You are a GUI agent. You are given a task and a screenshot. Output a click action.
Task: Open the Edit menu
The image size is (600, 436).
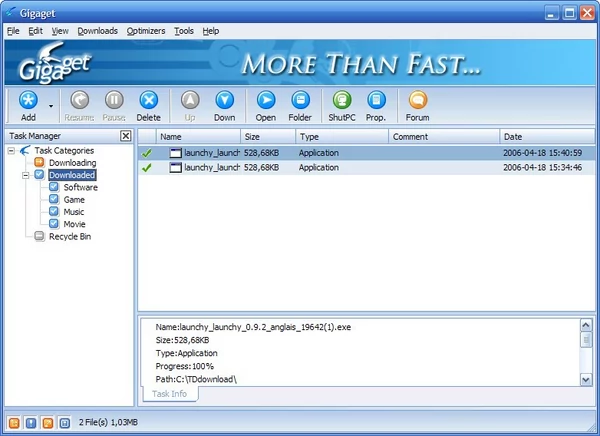coord(36,31)
